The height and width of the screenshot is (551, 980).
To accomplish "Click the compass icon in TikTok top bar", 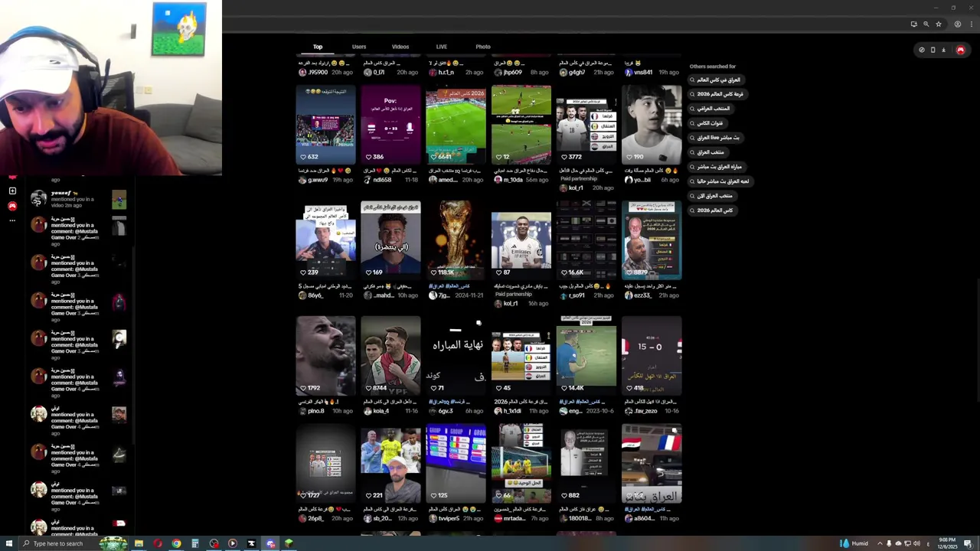I will pyautogui.click(x=922, y=50).
